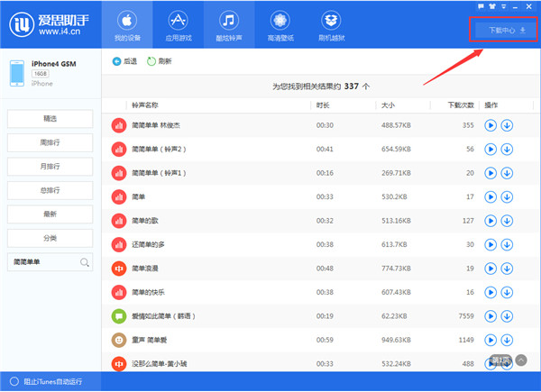Play ringtone 简简单单（铃声2）
The width and height of the screenshot is (541, 392).
(491, 150)
